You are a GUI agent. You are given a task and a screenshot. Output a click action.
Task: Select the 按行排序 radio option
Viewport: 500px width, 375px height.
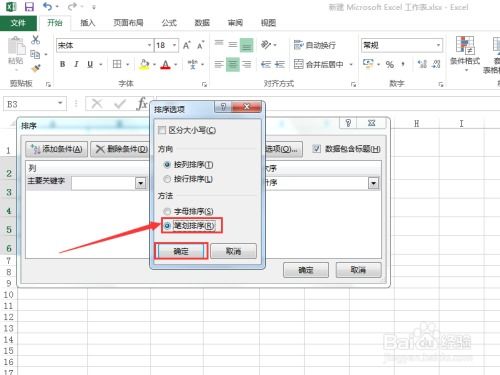click(167, 179)
